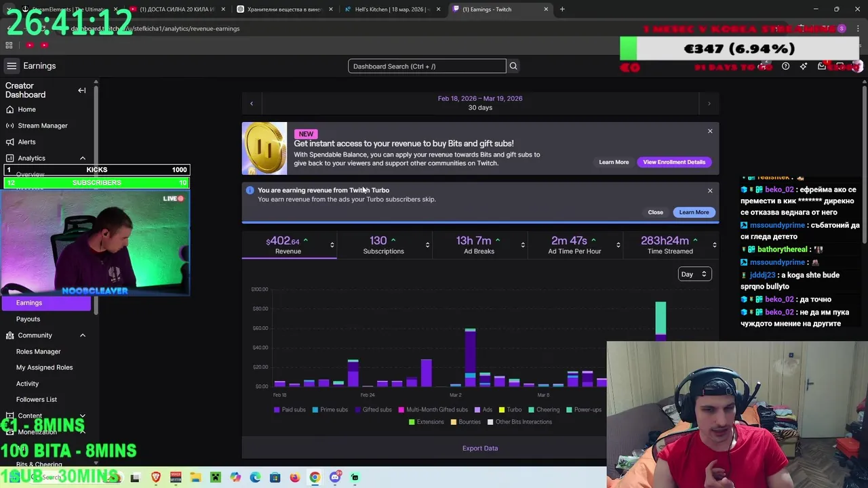Click the Export Data link
This screenshot has height=488, width=868.
pos(480,448)
